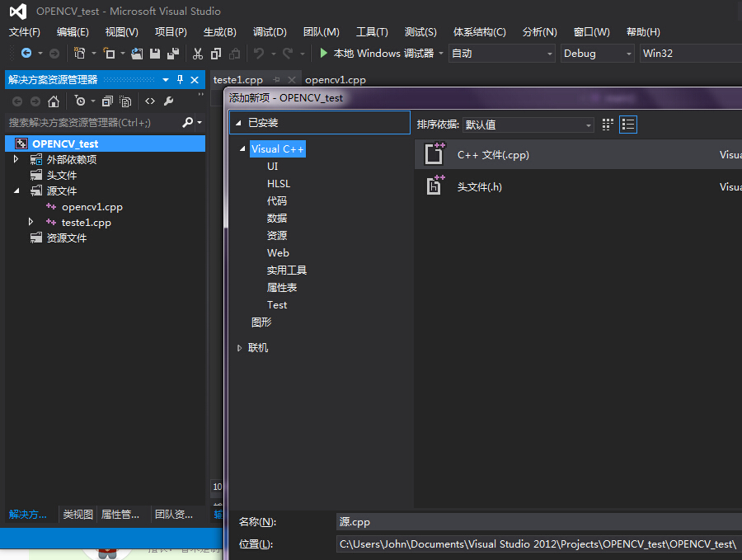Click Home icon in Solution Explorer
The width and height of the screenshot is (742, 560).
tap(54, 101)
